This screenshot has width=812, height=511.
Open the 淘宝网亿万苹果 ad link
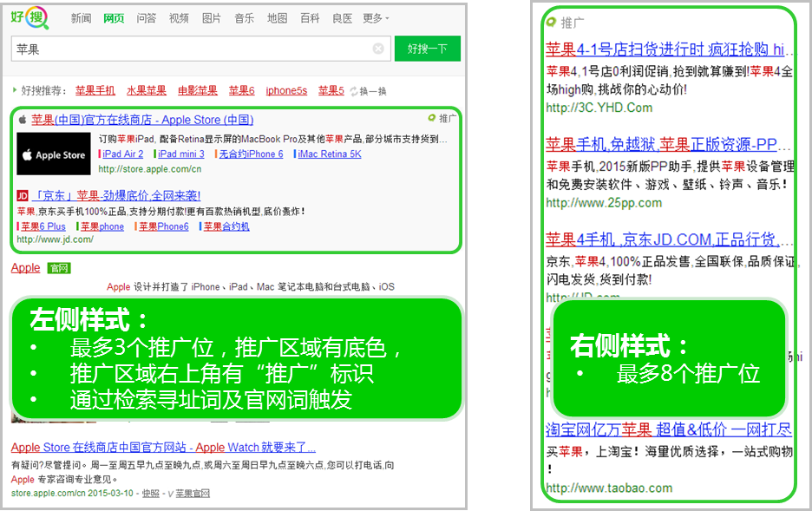pyautogui.click(x=668, y=429)
